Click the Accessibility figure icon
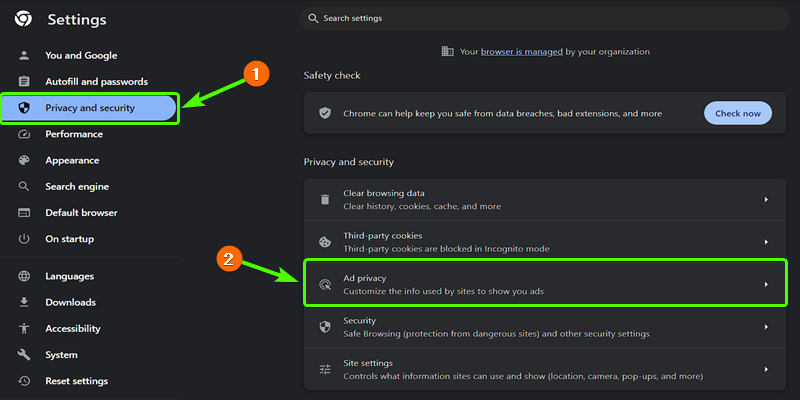800x400 pixels. pos(24,328)
